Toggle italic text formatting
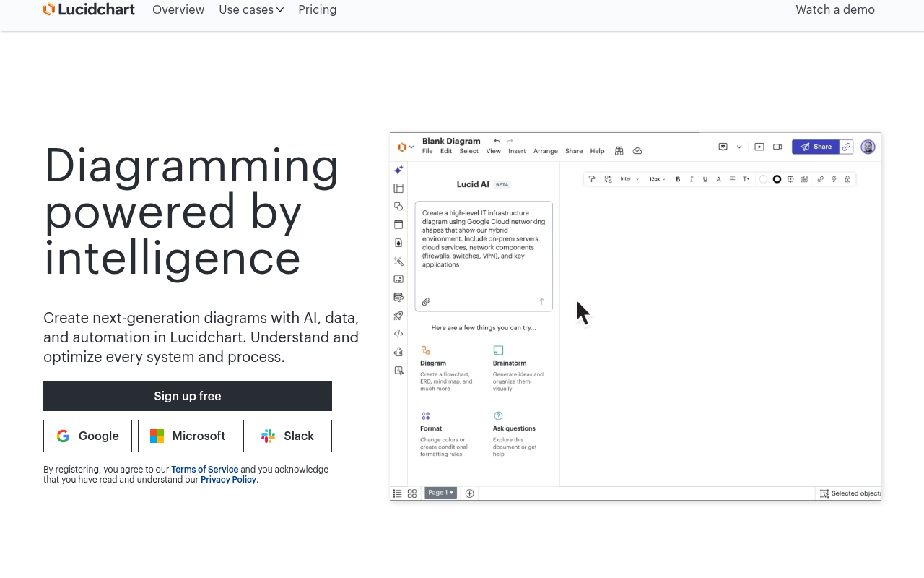The image size is (924, 578). 692,179
